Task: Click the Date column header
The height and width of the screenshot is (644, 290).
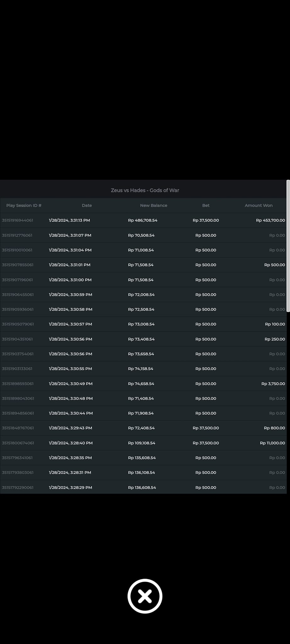Action: click(x=87, y=205)
